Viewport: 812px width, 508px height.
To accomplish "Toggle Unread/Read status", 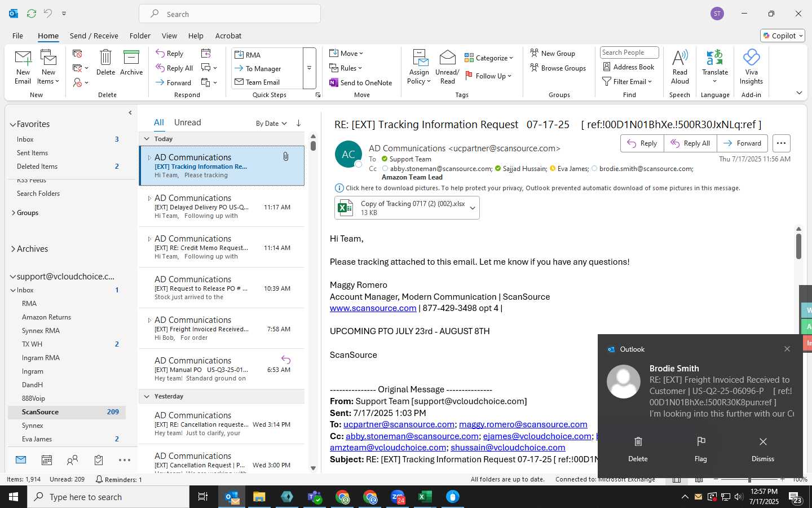I will [447, 67].
